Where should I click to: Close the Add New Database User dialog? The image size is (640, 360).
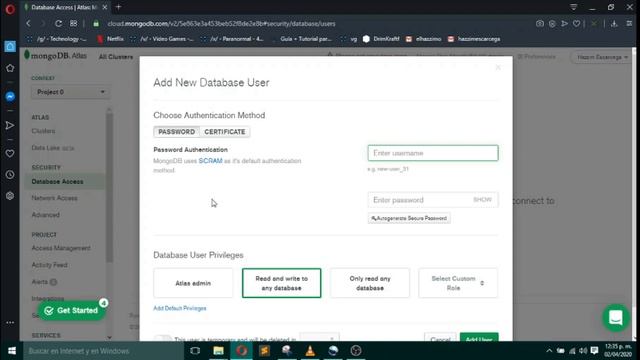pyautogui.click(x=498, y=67)
